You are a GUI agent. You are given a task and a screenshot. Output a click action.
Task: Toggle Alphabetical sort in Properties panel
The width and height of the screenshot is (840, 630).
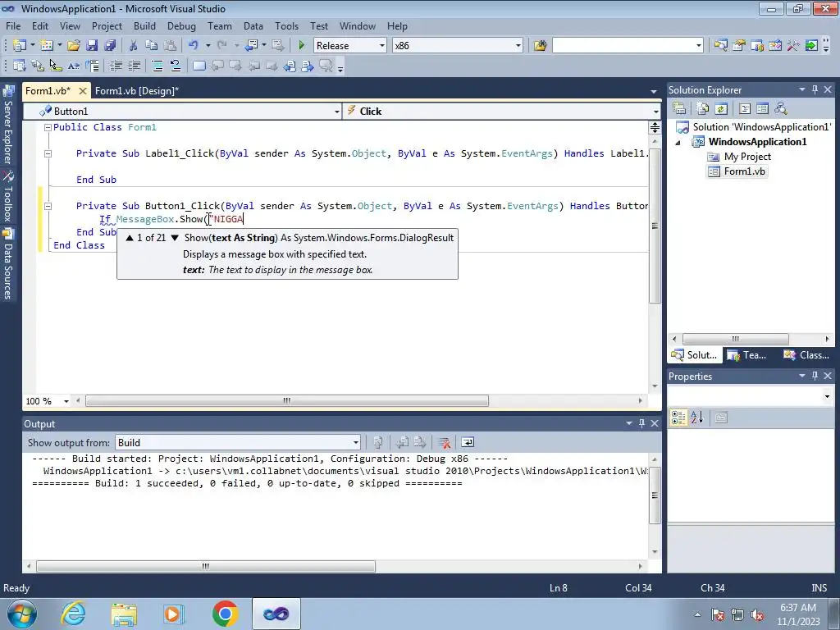(x=697, y=418)
